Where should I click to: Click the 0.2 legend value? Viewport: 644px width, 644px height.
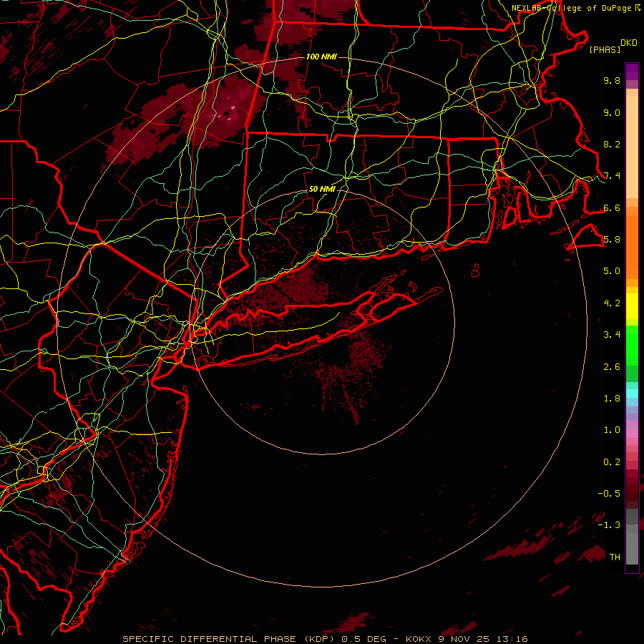(612, 462)
